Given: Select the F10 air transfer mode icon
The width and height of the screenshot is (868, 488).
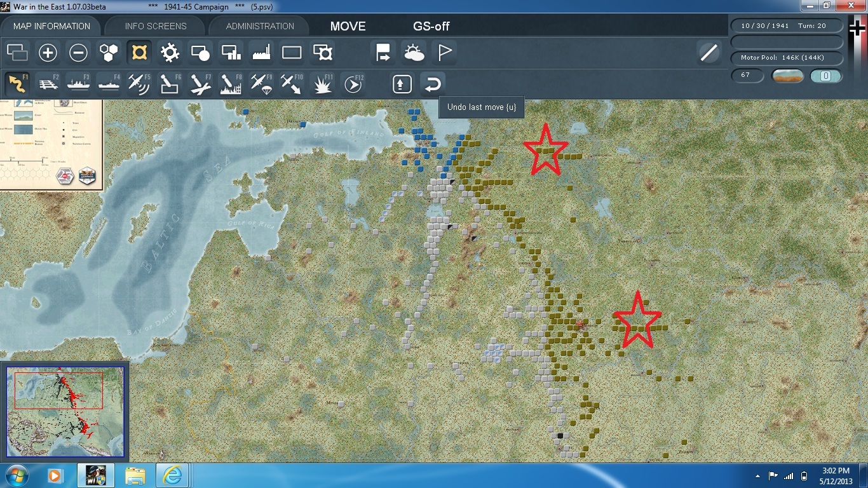Looking at the screenshot, I should [x=292, y=84].
